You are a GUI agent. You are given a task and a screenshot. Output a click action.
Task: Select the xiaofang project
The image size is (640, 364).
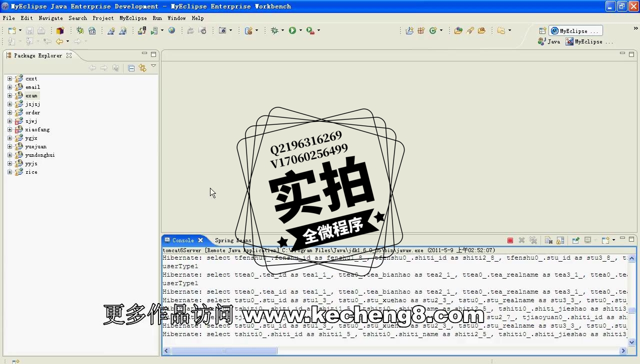coord(37,129)
